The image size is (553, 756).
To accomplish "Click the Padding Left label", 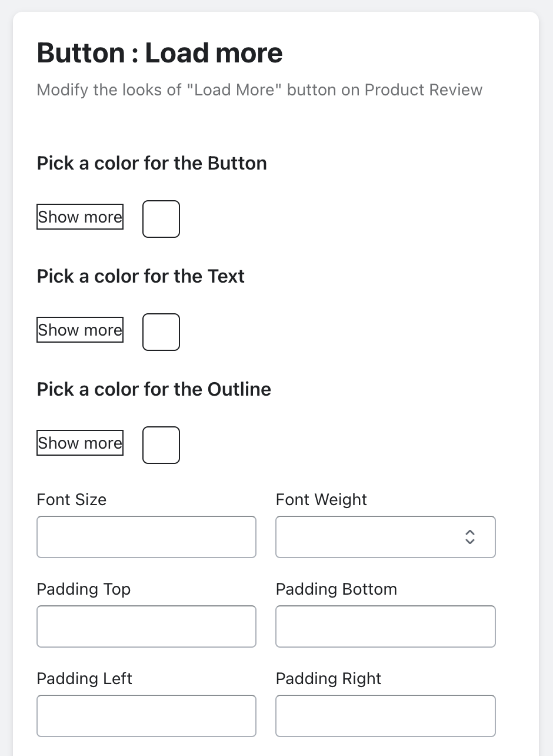I will click(85, 679).
